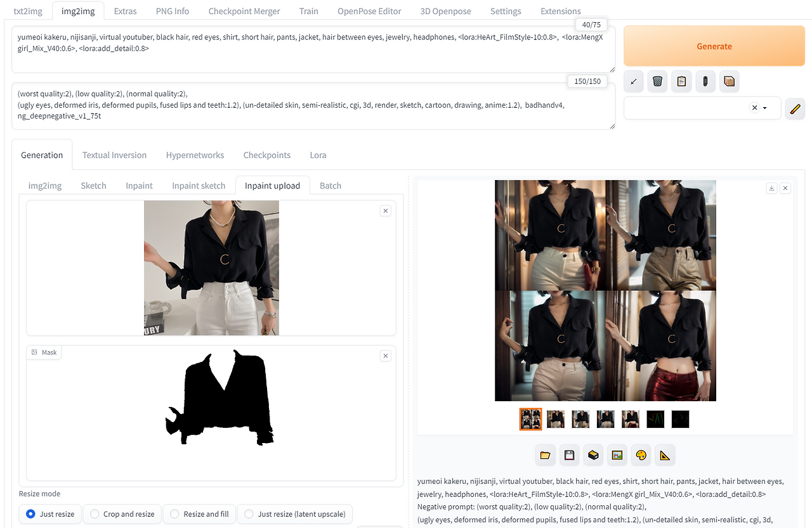Open the Textual Inversion tab
The height and width of the screenshot is (528, 812).
click(x=114, y=155)
